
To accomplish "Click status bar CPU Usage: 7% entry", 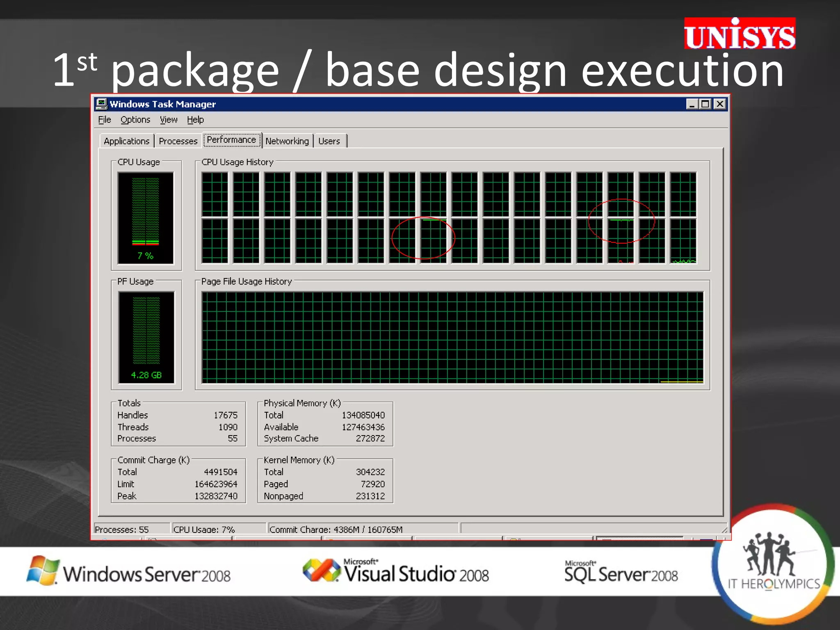I will (x=219, y=529).
